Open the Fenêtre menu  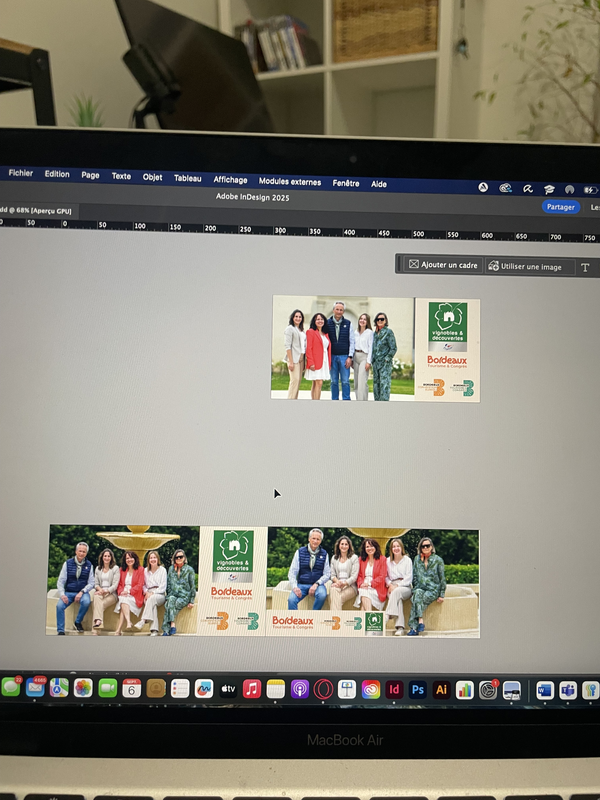[x=346, y=183]
